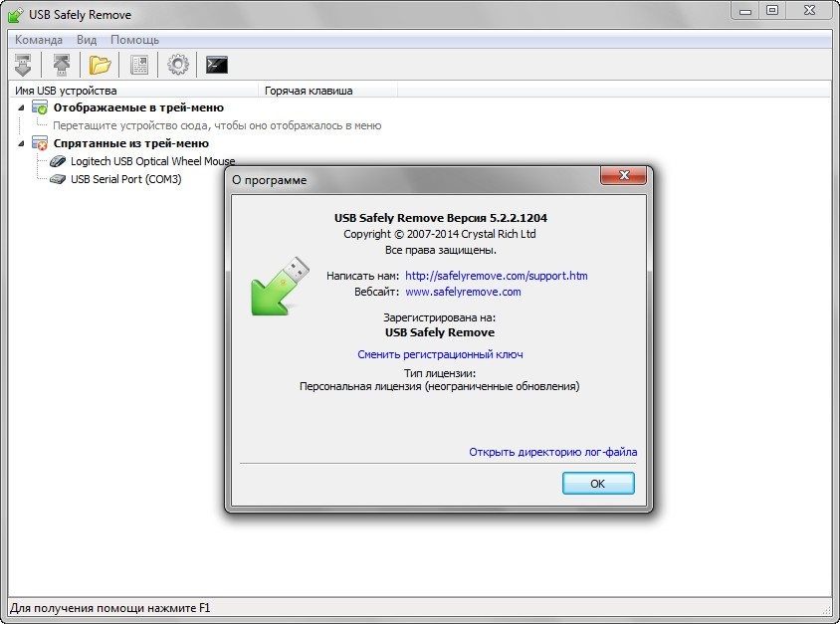Click the О программе dialog title
This screenshot has height=624, width=840.
[x=269, y=180]
